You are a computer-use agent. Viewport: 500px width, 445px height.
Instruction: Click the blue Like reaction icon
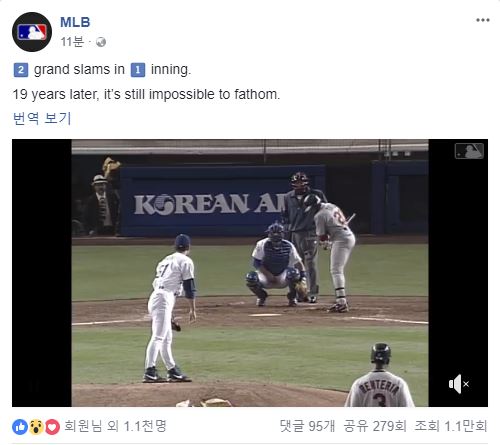(x=20, y=427)
